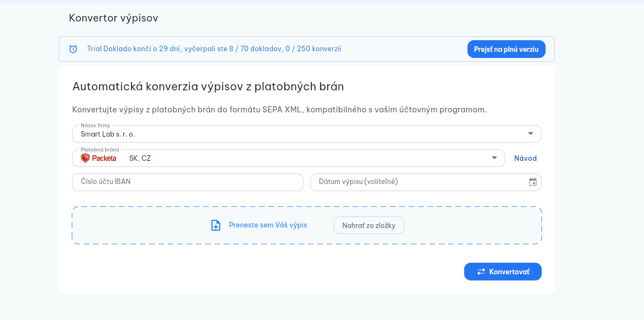Image resolution: width=644 pixels, height=320 pixels.
Task: Select the SK, CZ payment gateway value
Action: point(140,158)
